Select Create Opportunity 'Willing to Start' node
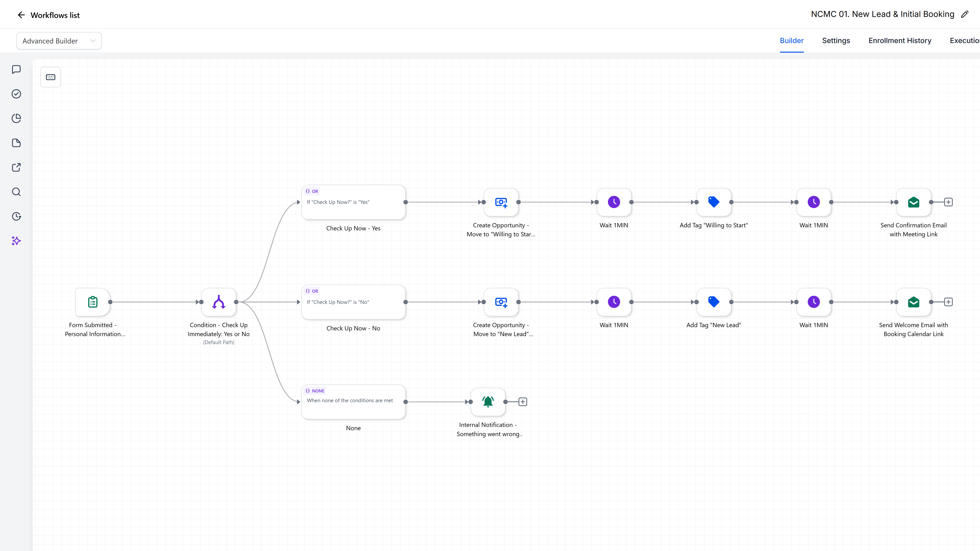Image resolution: width=980 pixels, height=551 pixels. click(501, 202)
